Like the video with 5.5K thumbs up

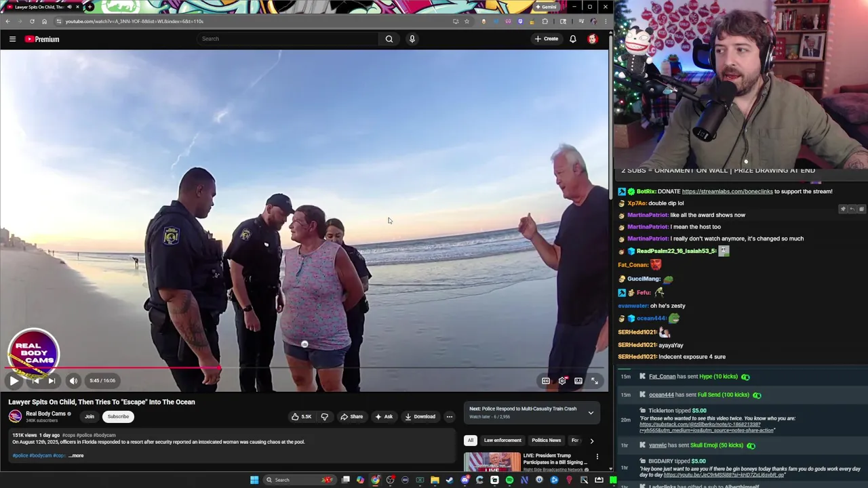point(301,417)
